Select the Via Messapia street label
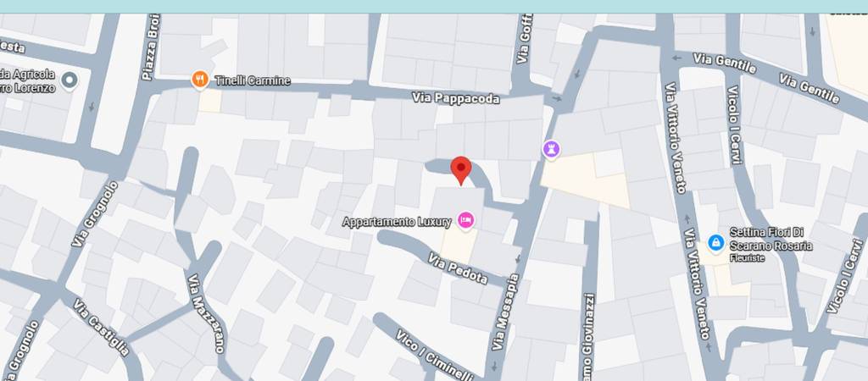This screenshot has height=381, width=868. pyautogui.click(x=507, y=312)
